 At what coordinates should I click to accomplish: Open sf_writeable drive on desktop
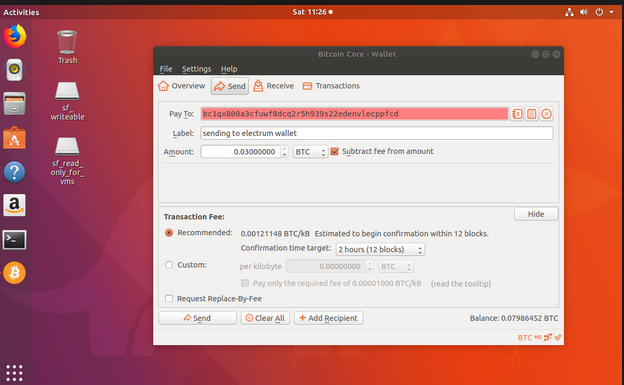tap(67, 101)
